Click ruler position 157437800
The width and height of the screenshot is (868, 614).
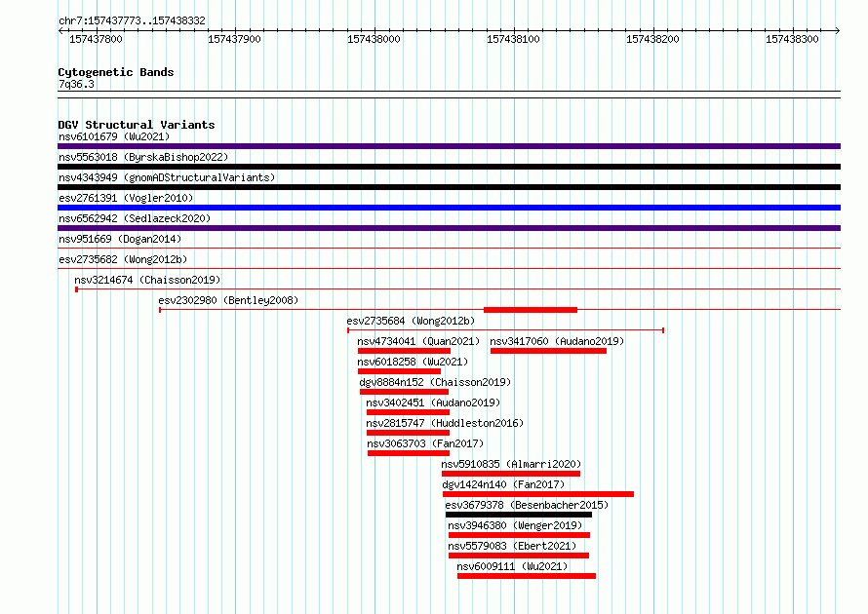coord(96,39)
